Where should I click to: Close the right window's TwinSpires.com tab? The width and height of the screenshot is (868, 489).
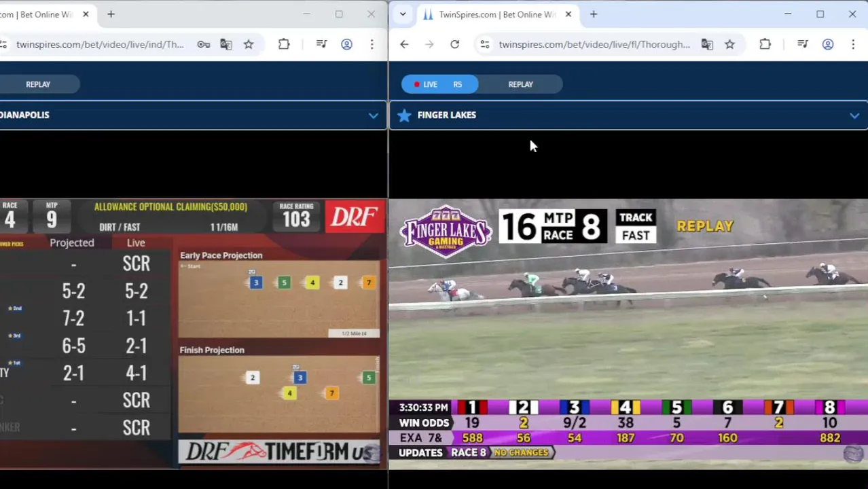[x=568, y=14]
